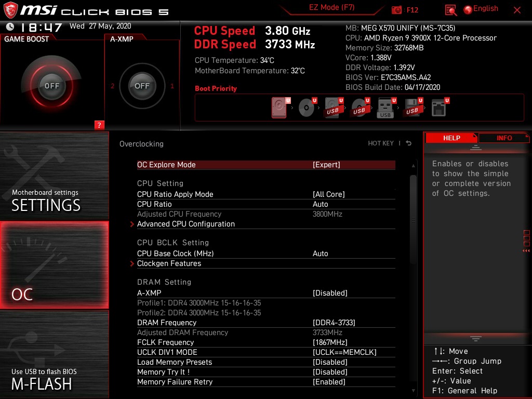Open the BIOS search magnifier icon
Screen dimensions: 532x399
[x=450, y=10]
